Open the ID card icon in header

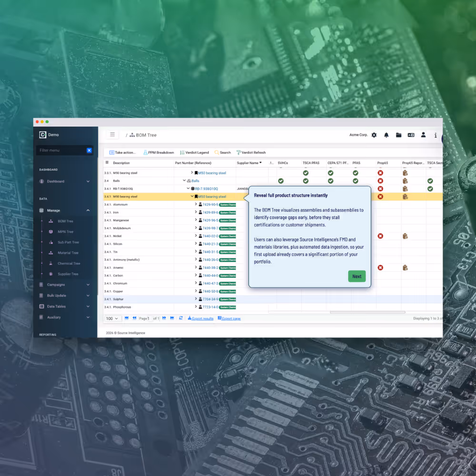[x=411, y=135]
